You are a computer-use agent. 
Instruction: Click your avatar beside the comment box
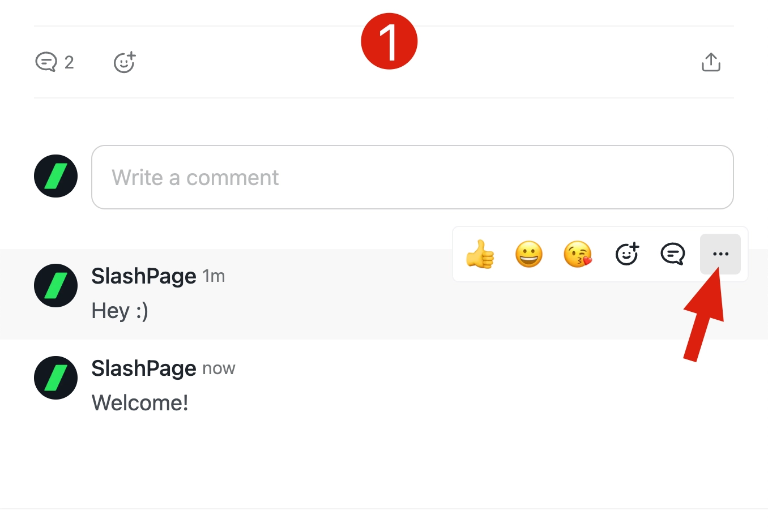(56, 176)
